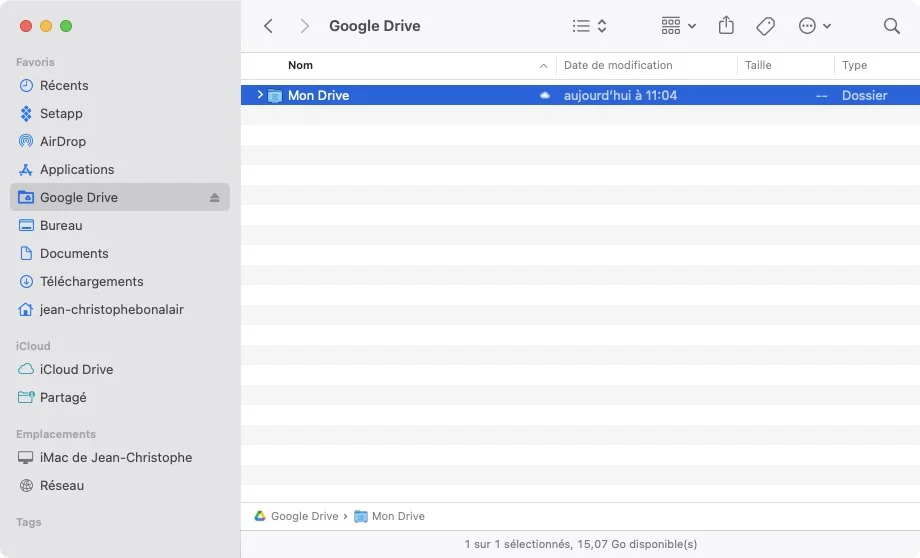Toggle the Nom sort direction arrow

[543, 66]
